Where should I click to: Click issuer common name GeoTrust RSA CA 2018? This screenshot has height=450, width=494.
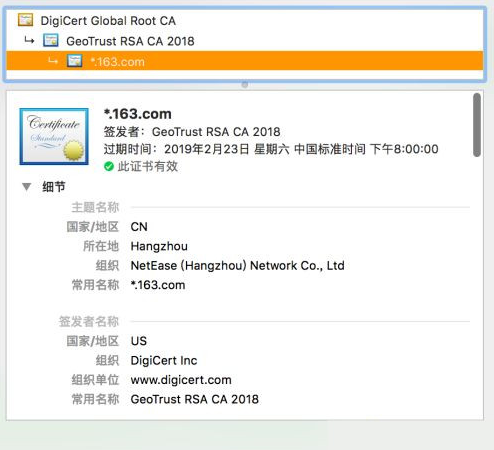click(195, 399)
